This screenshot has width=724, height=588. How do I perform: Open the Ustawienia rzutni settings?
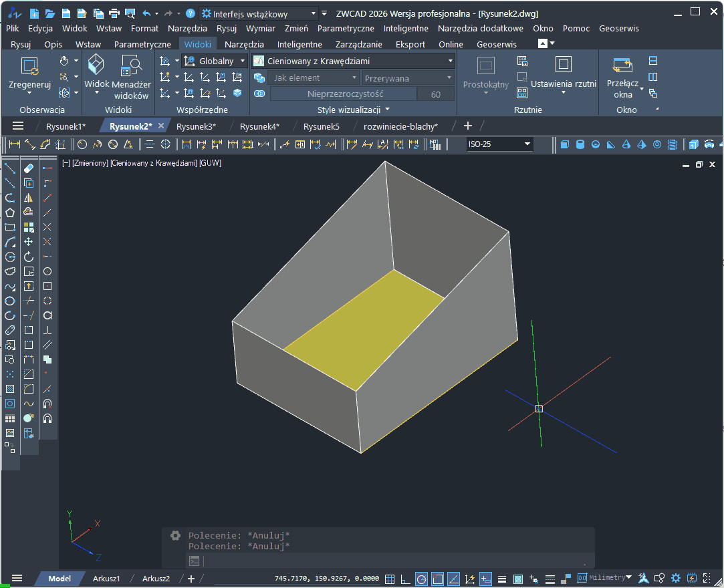[564, 74]
